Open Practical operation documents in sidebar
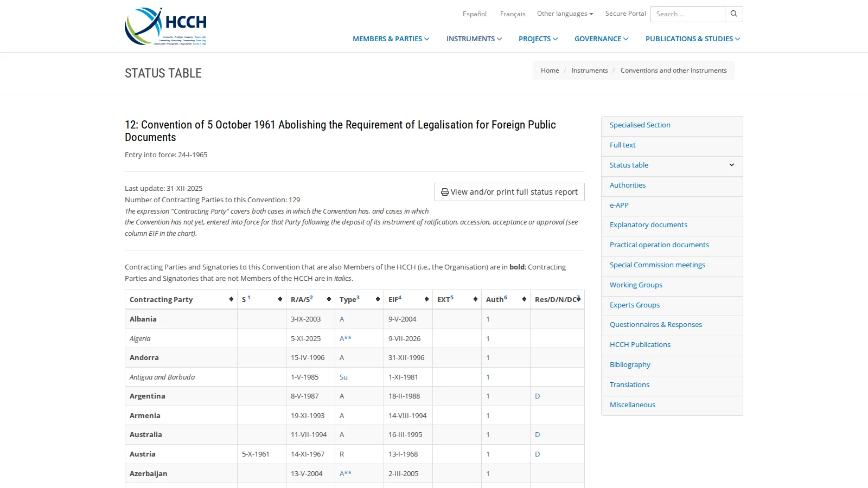868x488 pixels. [x=659, y=245]
